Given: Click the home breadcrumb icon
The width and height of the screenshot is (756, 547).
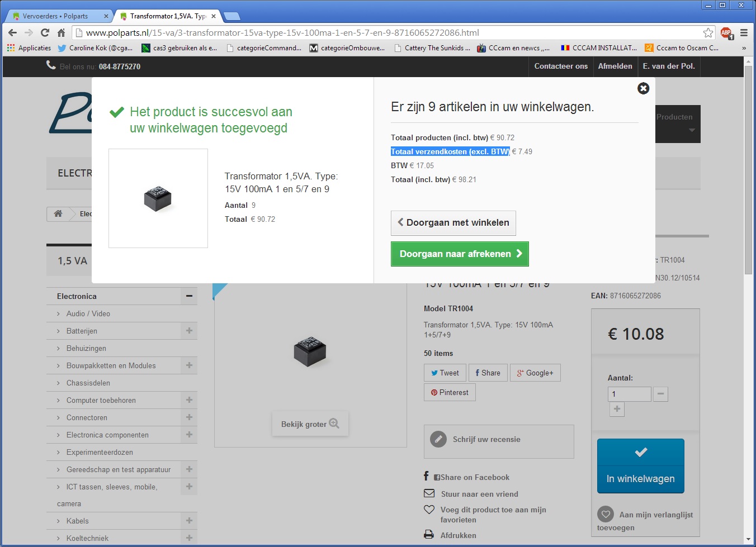Looking at the screenshot, I should (58, 213).
